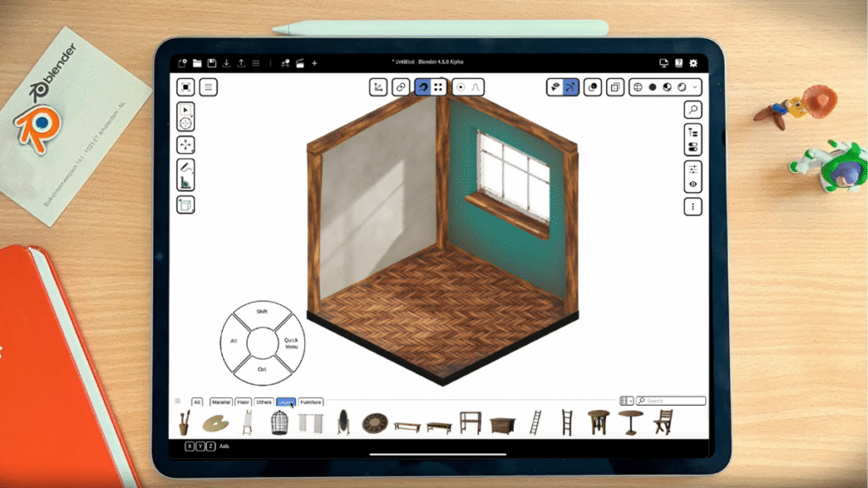Select the Transform tool in the left toolbar

click(185, 145)
